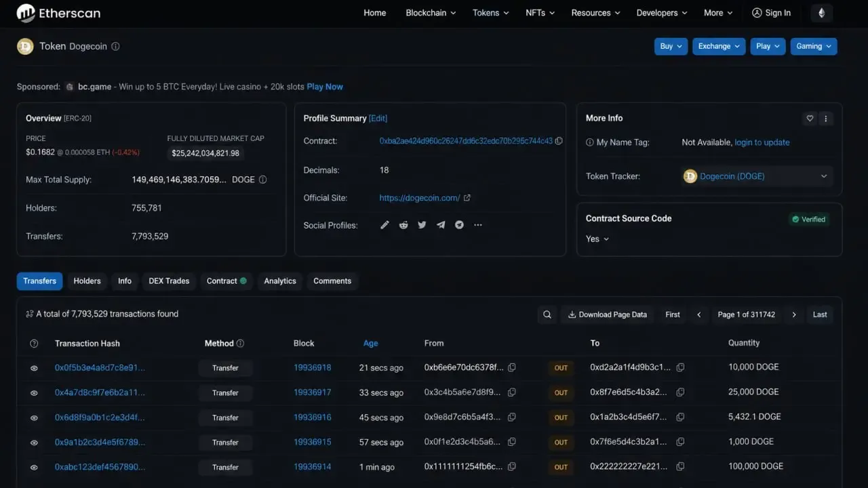
Task: Open the Contract tab
Action: [226, 281]
